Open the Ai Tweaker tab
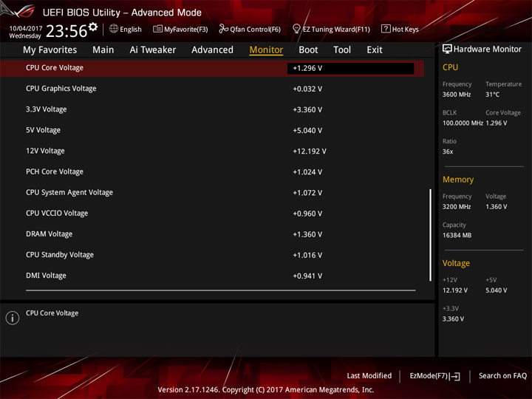 coord(153,50)
